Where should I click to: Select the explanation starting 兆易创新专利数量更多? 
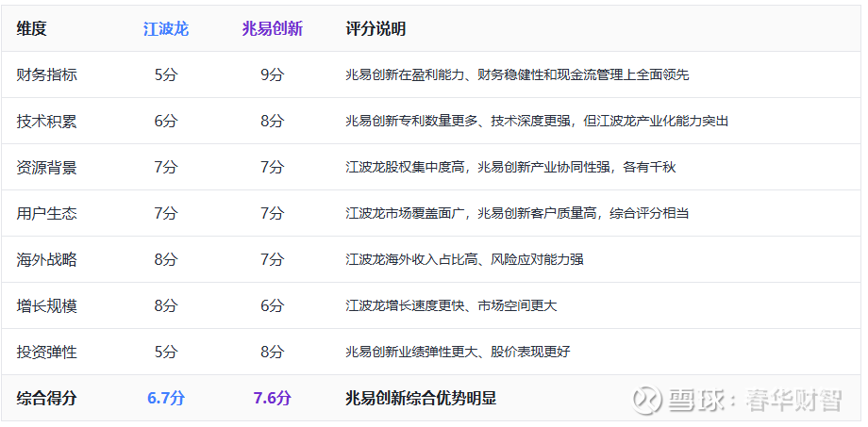pyautogui.click(x=537, y=122)
